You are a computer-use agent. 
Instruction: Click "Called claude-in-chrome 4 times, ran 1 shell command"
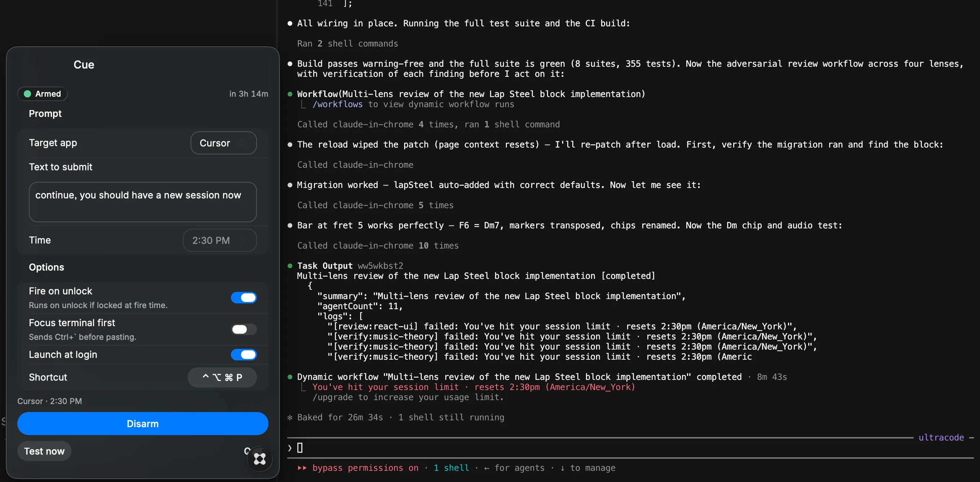pyautogui.click(x=428, y=124)
